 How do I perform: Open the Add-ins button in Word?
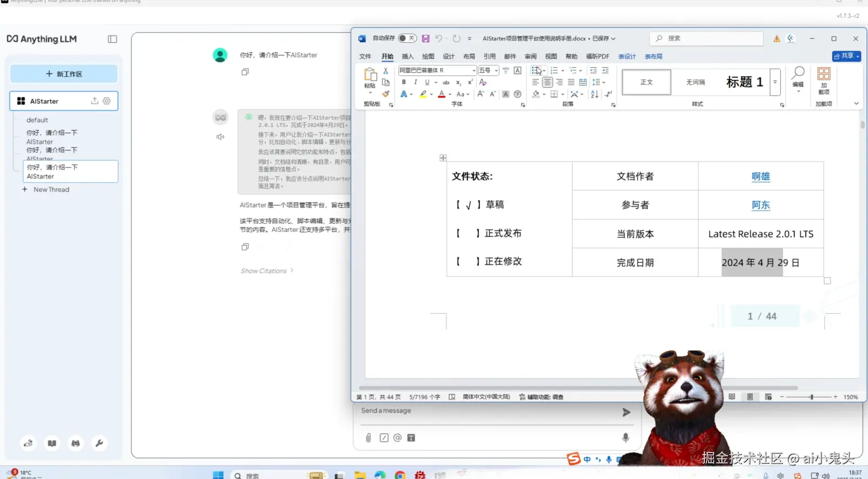tap(824, 81)
